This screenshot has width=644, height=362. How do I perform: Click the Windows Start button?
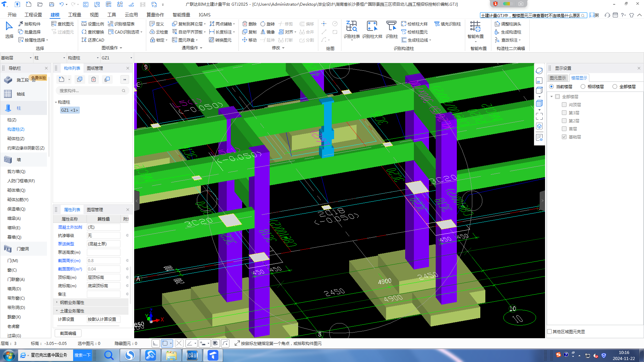point(9,355)
